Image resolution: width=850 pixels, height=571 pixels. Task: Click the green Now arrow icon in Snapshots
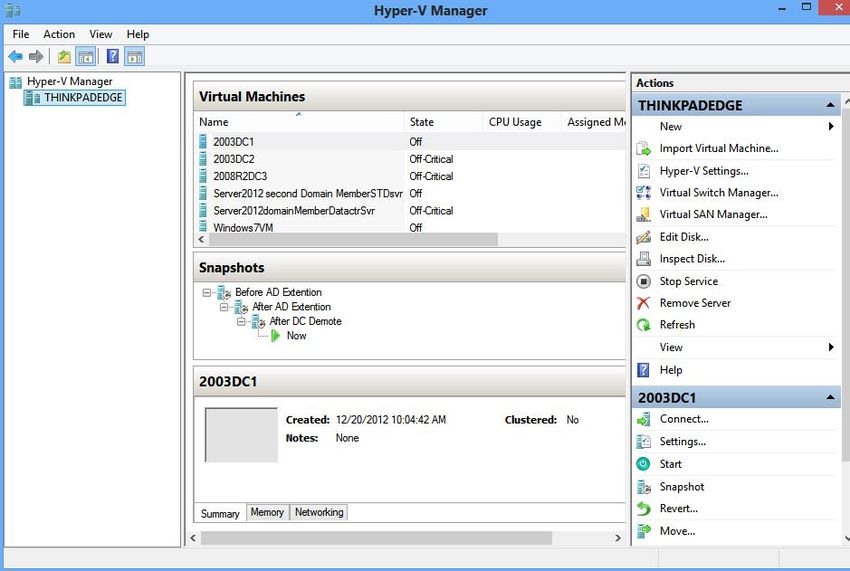point(275,336)
